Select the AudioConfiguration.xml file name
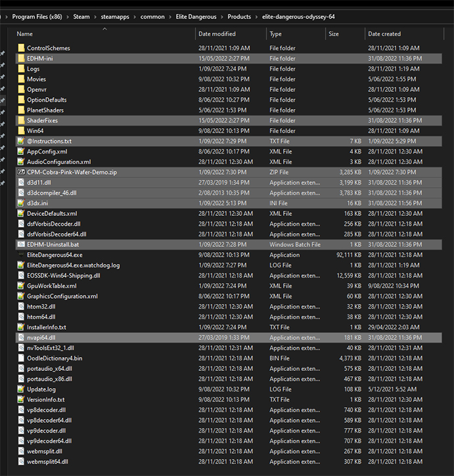The height and width of the screenshot is (476, 454). point(59,162)
